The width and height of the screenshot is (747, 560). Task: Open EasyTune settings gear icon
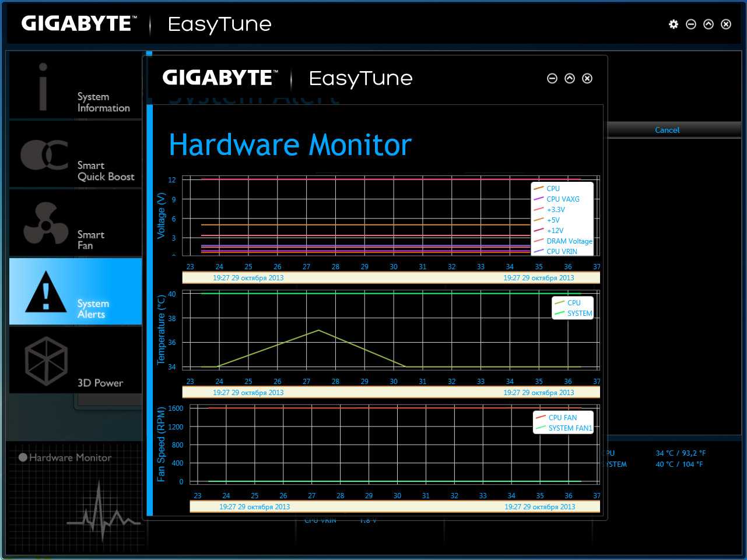[674, 24]
